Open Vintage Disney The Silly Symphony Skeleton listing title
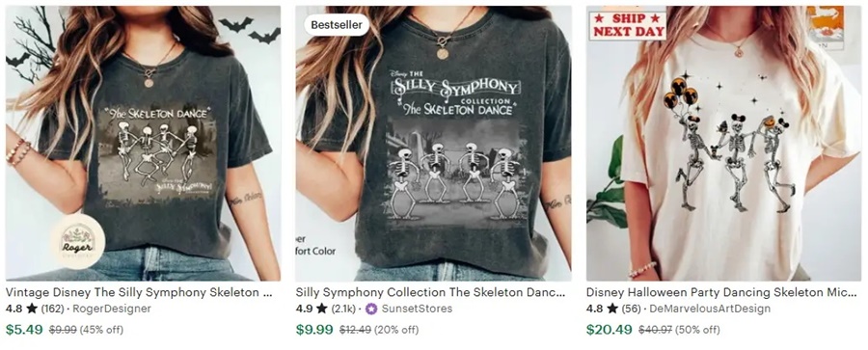Viewport: 868px width, 350px height. click(x=139, y=292)
